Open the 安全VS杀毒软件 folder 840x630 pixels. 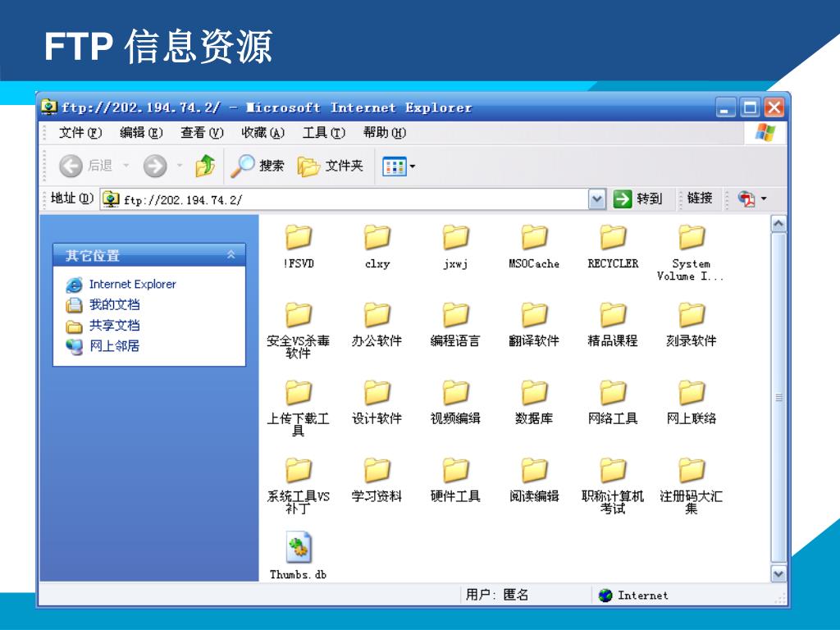point(299,330)
